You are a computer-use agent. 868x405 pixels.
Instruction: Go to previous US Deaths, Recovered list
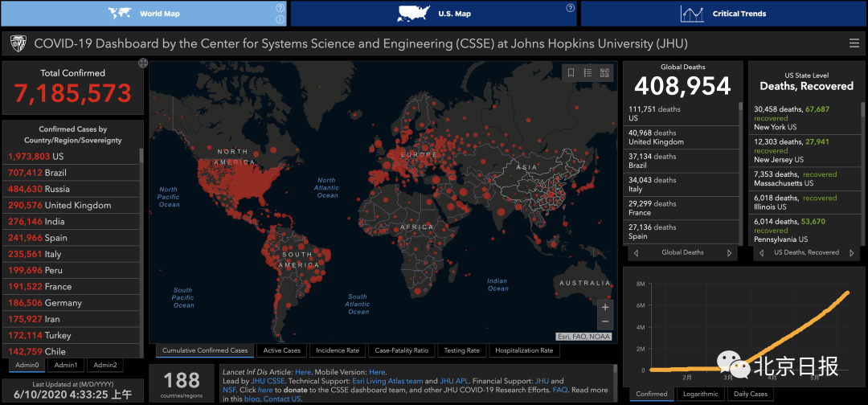(762, 253)
